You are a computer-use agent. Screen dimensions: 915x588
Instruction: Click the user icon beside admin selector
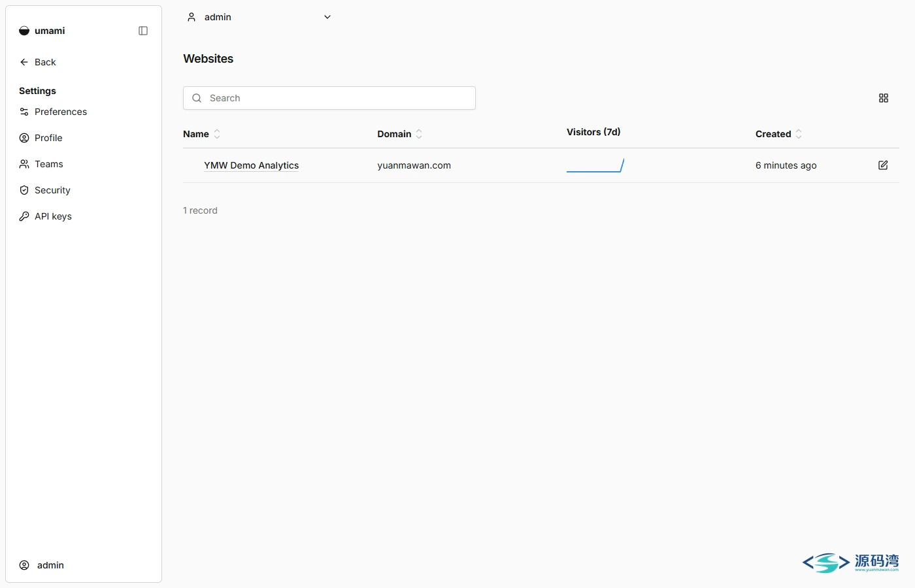[191, 17]
